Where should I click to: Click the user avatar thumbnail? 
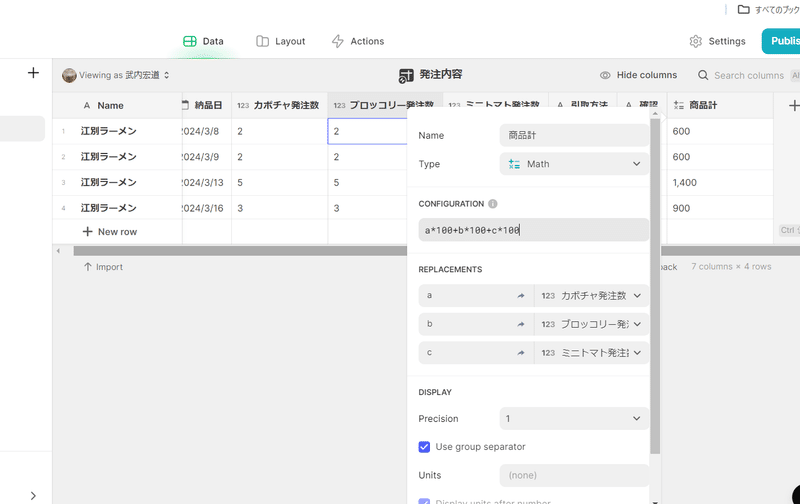(69, 75)
